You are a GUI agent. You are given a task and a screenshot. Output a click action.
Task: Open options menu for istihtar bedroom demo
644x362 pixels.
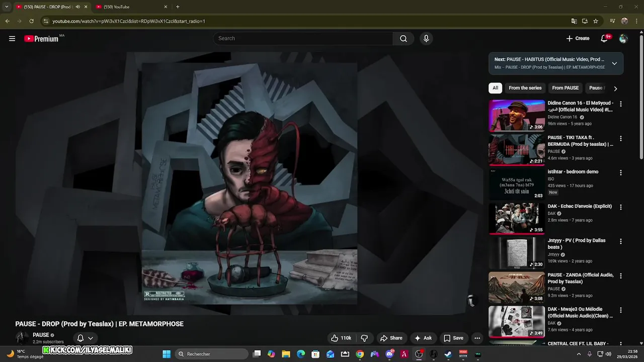tap(621, 172)
